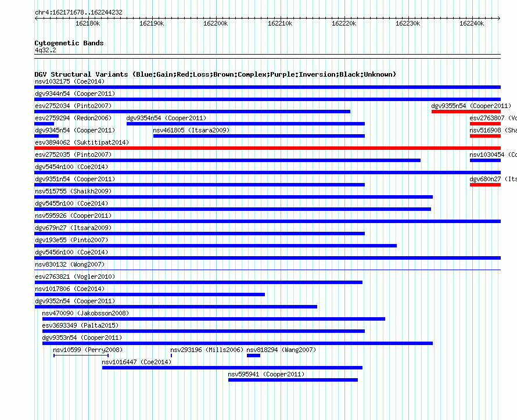
Task: Click dgv9351n54 (Cooper2011) label
Action: [x=75, y=179]
